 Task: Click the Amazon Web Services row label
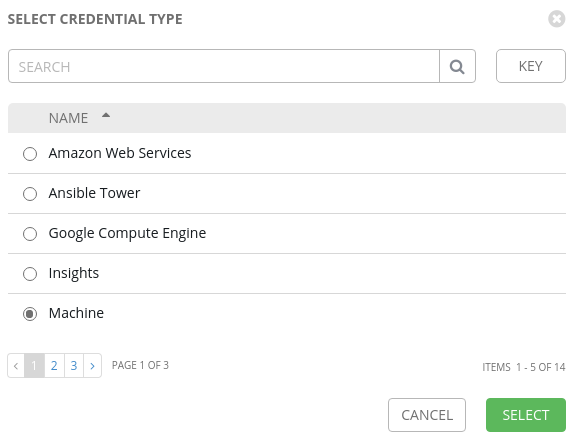[120, 153]
